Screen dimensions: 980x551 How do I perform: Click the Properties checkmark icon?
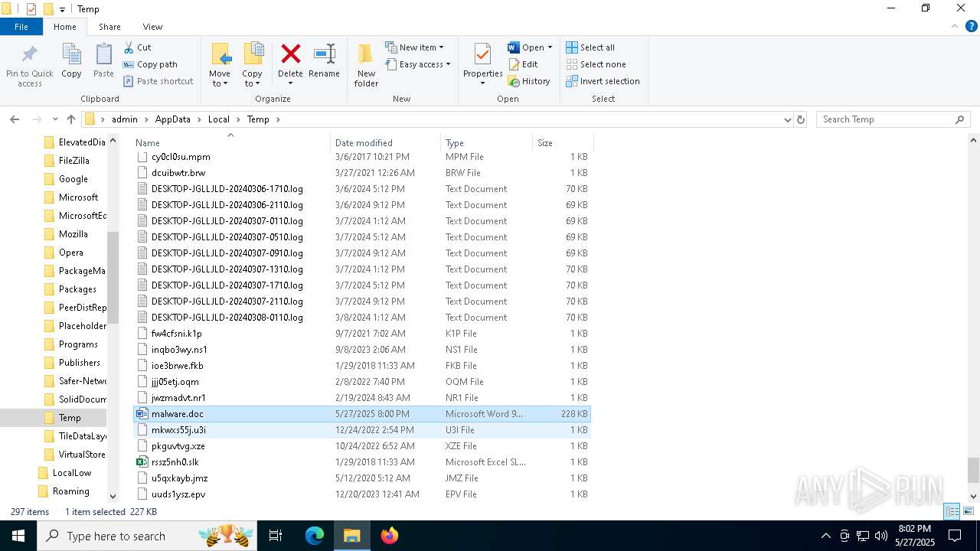pos(482,55)
